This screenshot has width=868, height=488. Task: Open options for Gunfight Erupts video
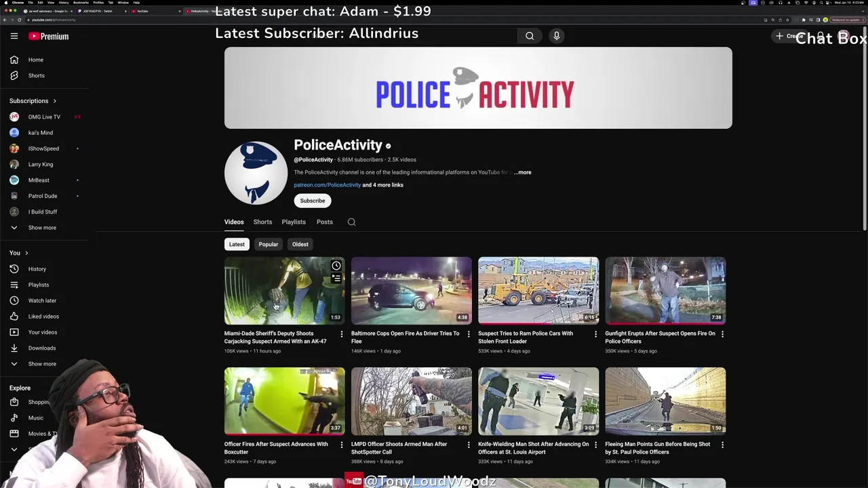click(722, 333)
